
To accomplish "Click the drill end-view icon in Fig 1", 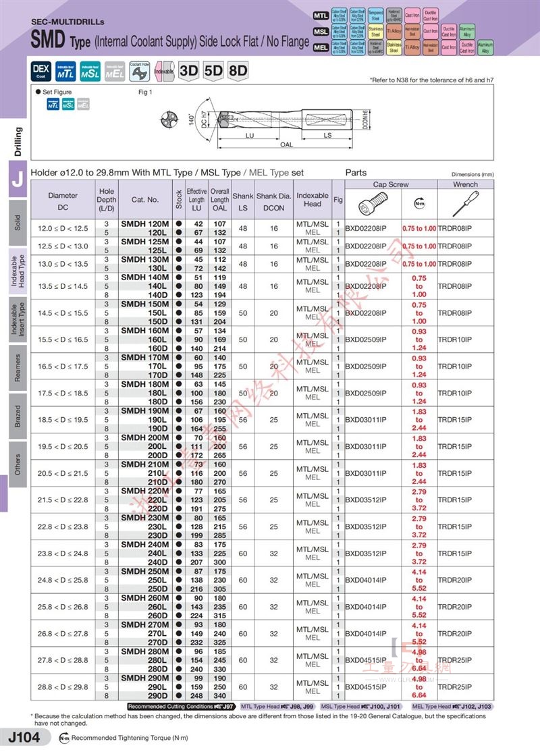I will pyautogui.click(x=171, y=119).
